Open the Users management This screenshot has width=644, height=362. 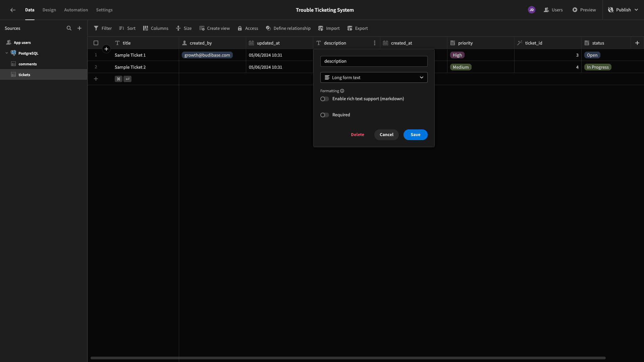click(553, 10)
